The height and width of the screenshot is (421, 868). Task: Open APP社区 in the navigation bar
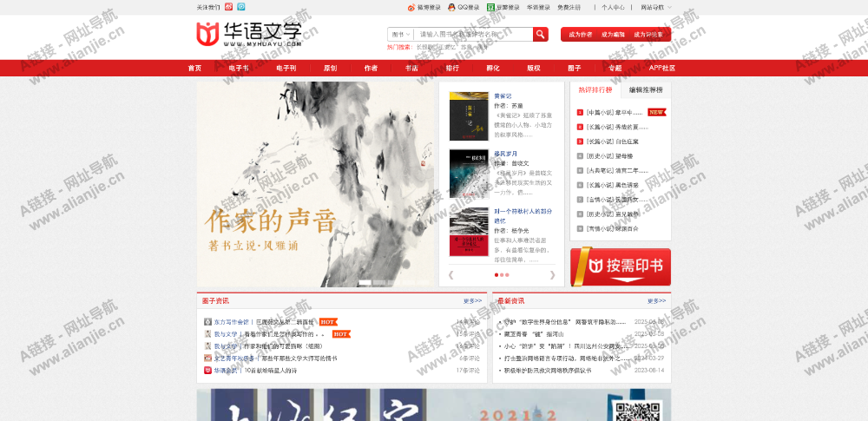tap(662, 68)
